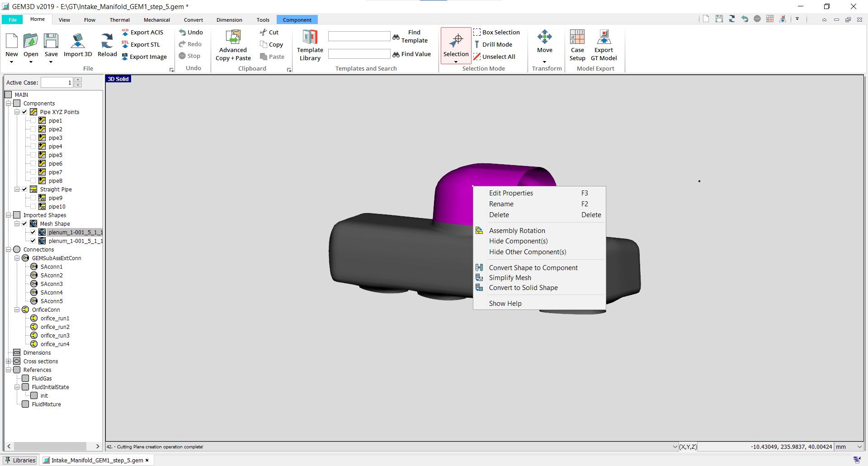This screenshot has width=868, height=466.
Task: Click the quick-access reload icon
Action: (732, 19)
